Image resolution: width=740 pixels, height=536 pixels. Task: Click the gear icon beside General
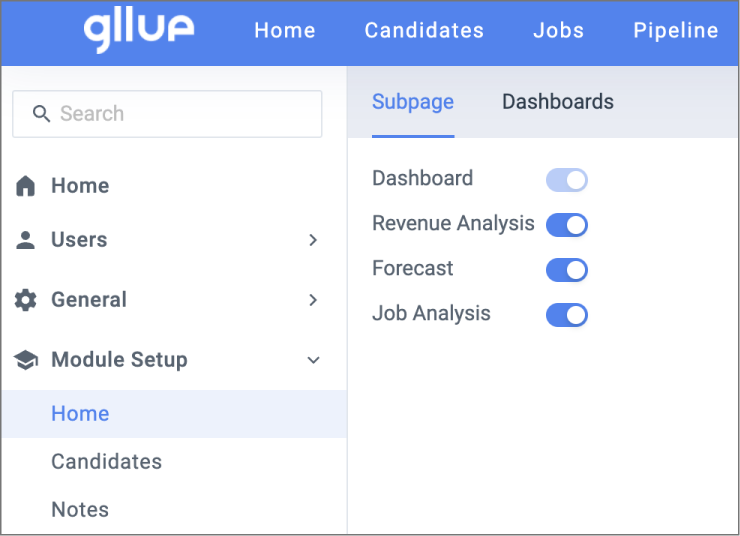coord(25,300)
